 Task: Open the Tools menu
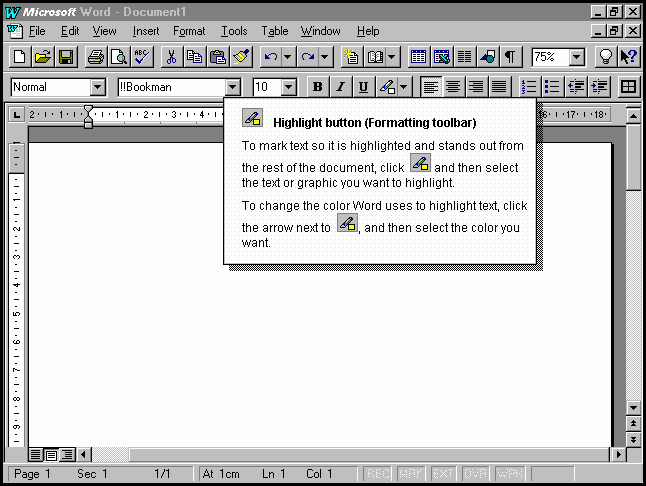point(234,31)
